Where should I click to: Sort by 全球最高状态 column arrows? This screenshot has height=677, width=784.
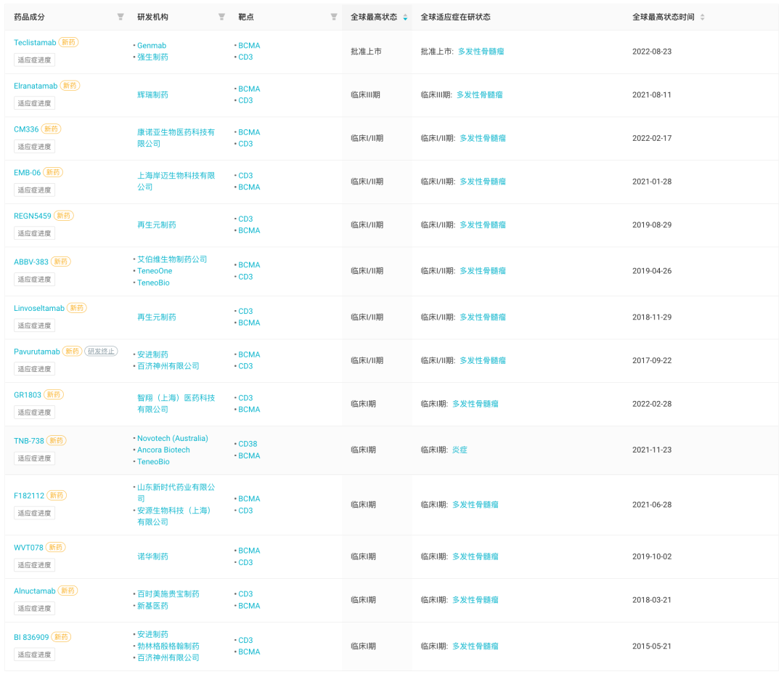pyautogui.click(x=405, y=17)
